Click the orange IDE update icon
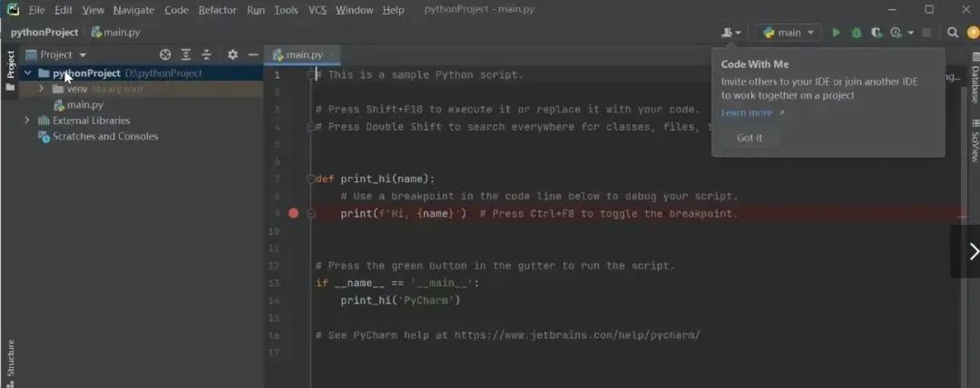 tap(973, 33)
